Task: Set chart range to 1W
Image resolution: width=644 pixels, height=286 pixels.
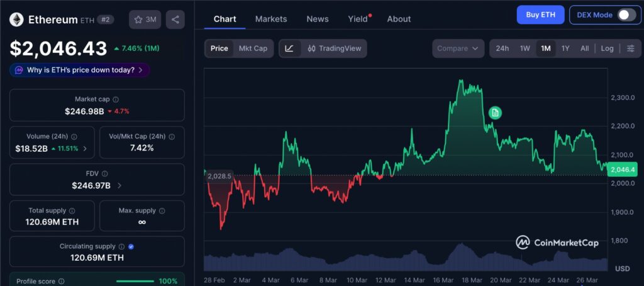Action: (x=525, y=49)
